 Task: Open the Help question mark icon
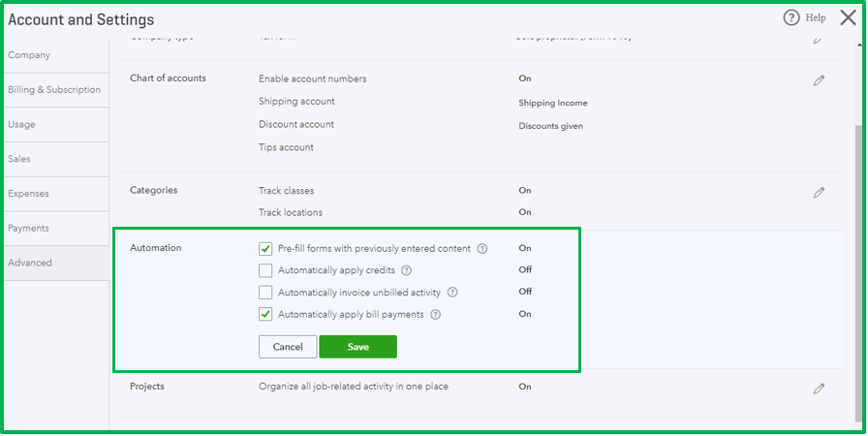pyautogui.click(x=791, y=18)
